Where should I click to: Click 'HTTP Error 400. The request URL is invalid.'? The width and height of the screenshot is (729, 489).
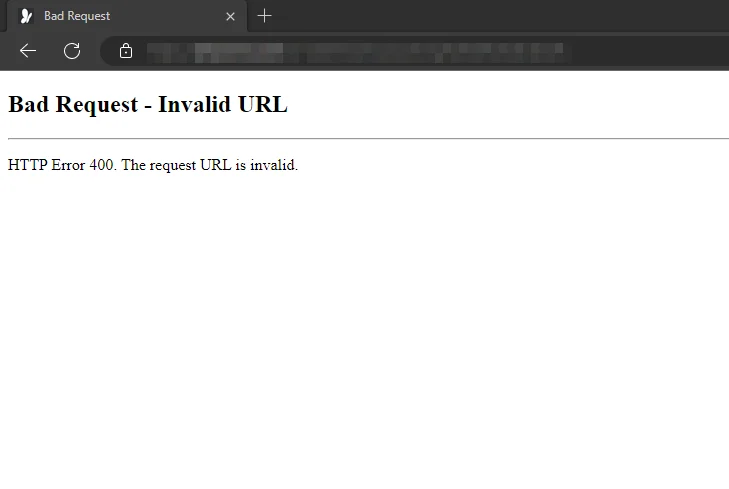click(153, 165)
